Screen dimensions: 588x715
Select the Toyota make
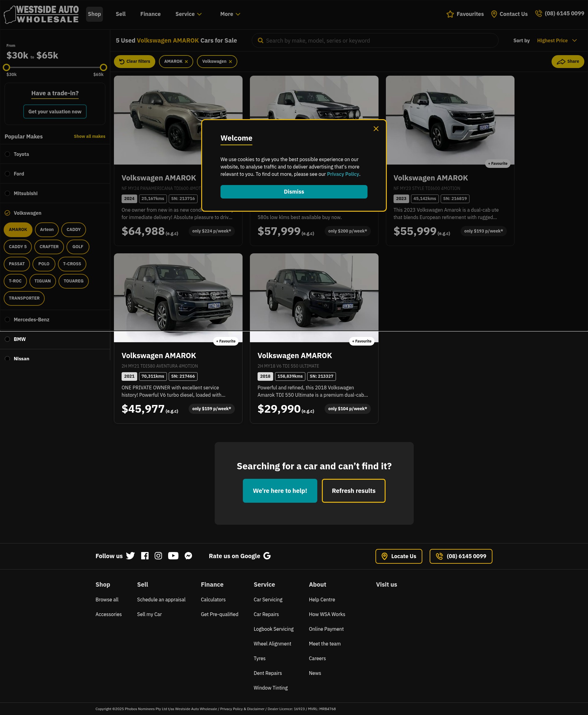[55, 154]
